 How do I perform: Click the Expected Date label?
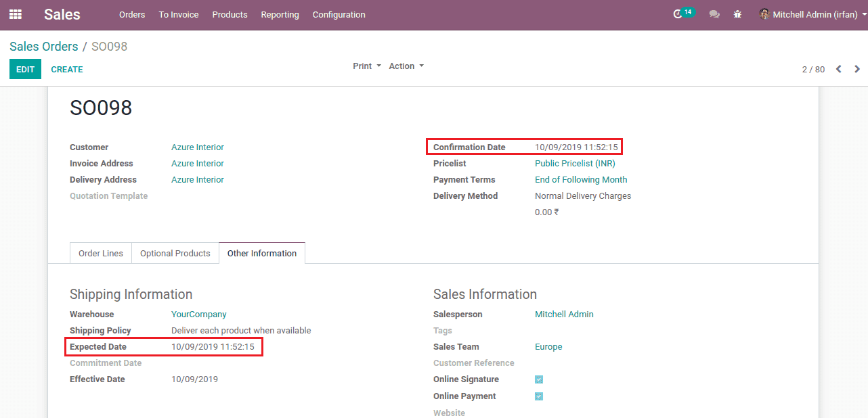98,347
